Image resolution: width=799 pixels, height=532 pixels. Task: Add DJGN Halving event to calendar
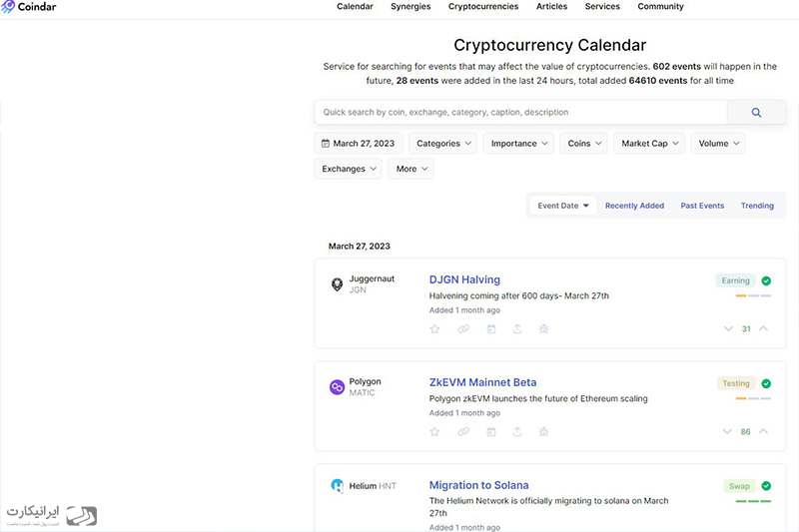point(491,328)
